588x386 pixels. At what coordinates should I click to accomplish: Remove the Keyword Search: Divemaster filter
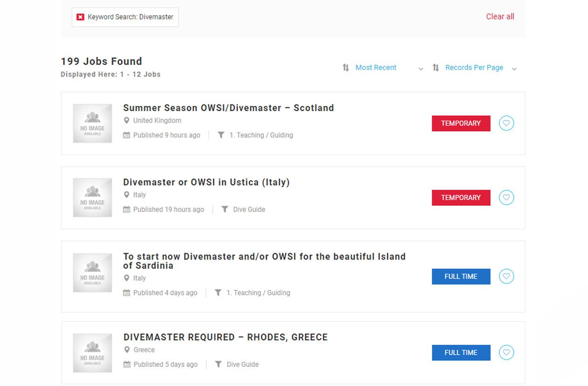pyautogui.click(x=80, y=17)
